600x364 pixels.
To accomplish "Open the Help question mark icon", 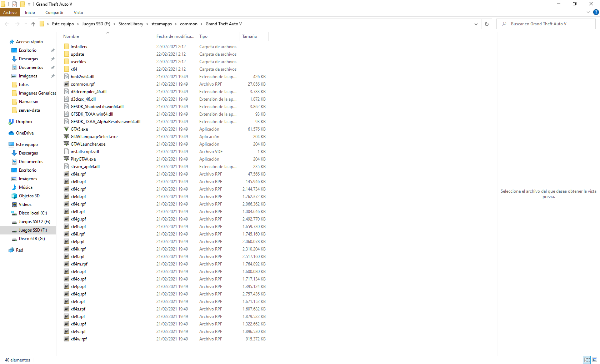I will click(596, 12).
